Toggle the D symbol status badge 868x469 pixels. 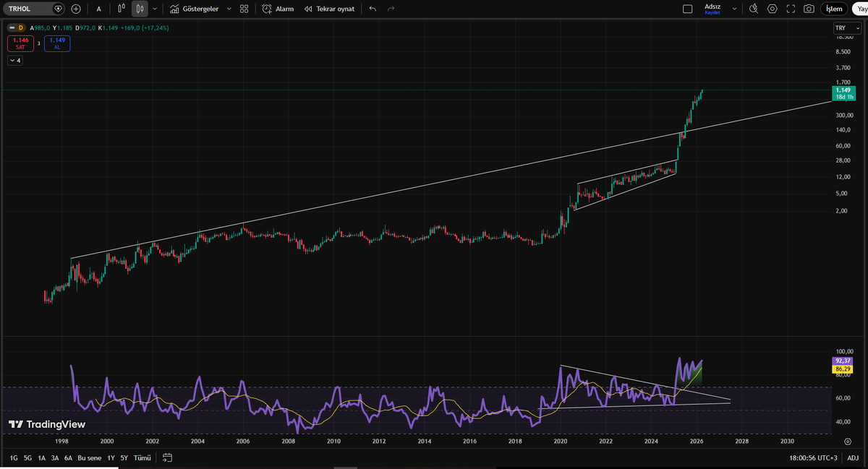pos(22,28)
